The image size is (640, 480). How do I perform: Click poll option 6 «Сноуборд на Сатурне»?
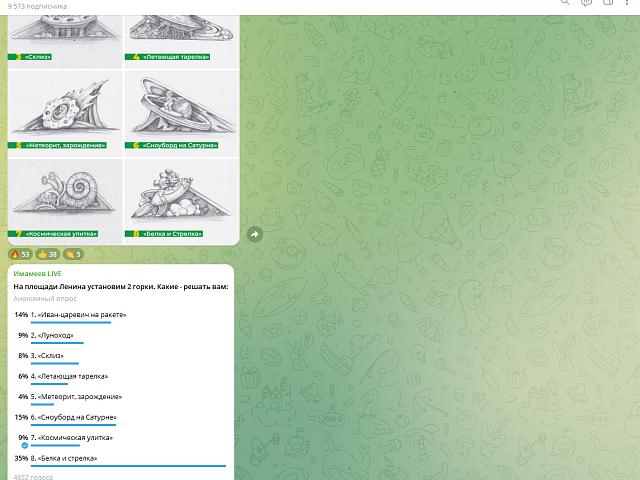click(x=77, y=417)
